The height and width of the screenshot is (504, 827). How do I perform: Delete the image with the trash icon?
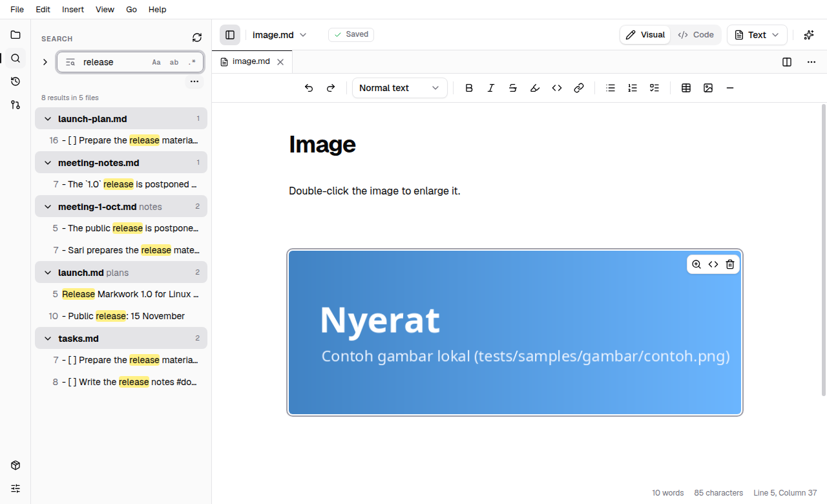(730, 264)
